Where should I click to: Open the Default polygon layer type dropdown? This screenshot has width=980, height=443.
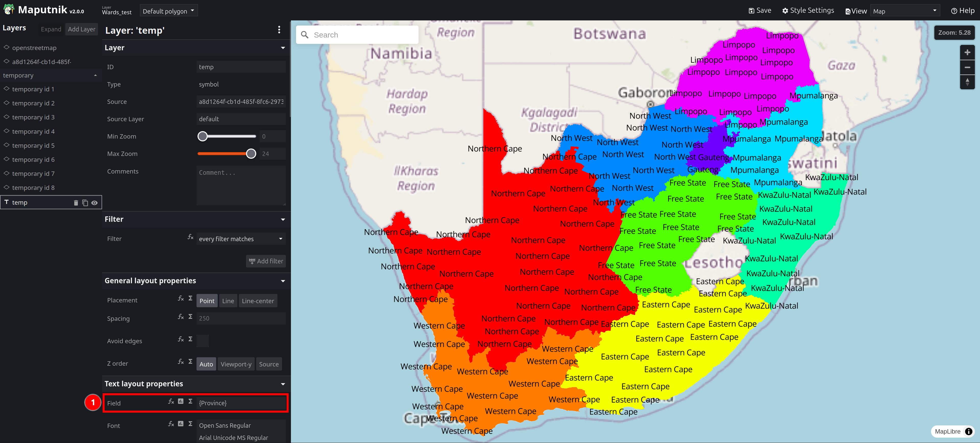(x=169, y=11)
